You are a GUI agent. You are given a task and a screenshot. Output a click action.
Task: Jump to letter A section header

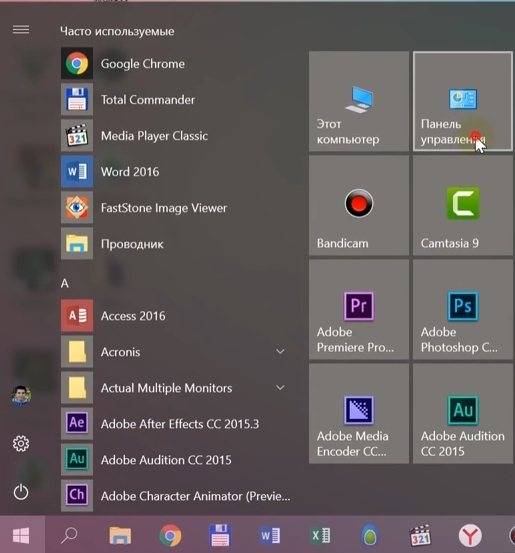click(x=65, y=283)
